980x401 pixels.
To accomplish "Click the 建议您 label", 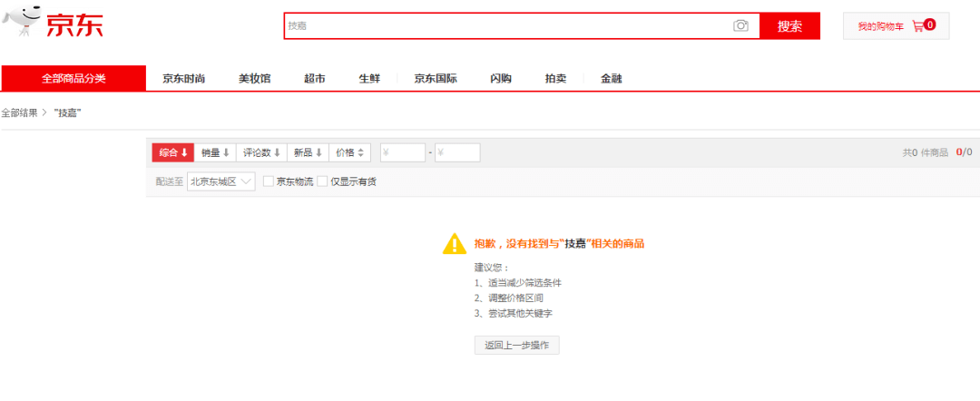I will point(492,268).
